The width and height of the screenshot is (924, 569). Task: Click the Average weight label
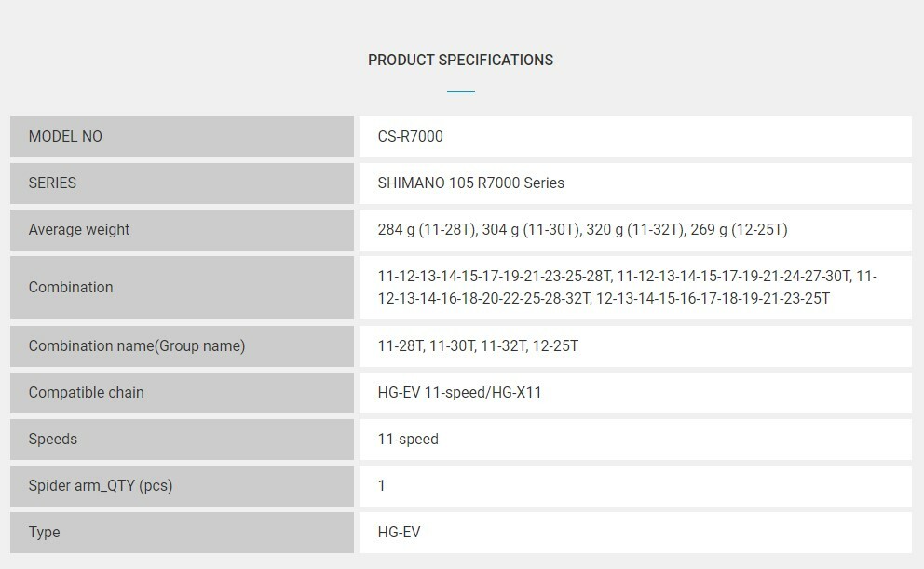pyautogui.click(x=79, y=230)
